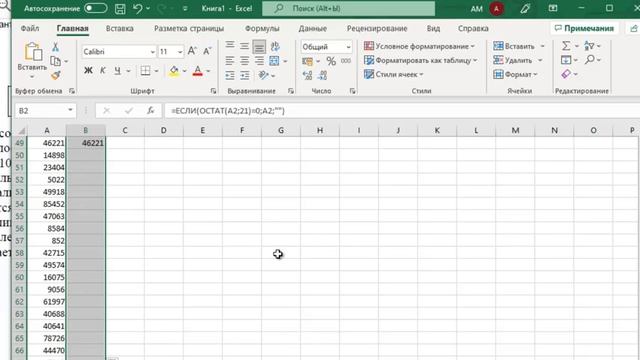Center cell text horizontally

244,61
